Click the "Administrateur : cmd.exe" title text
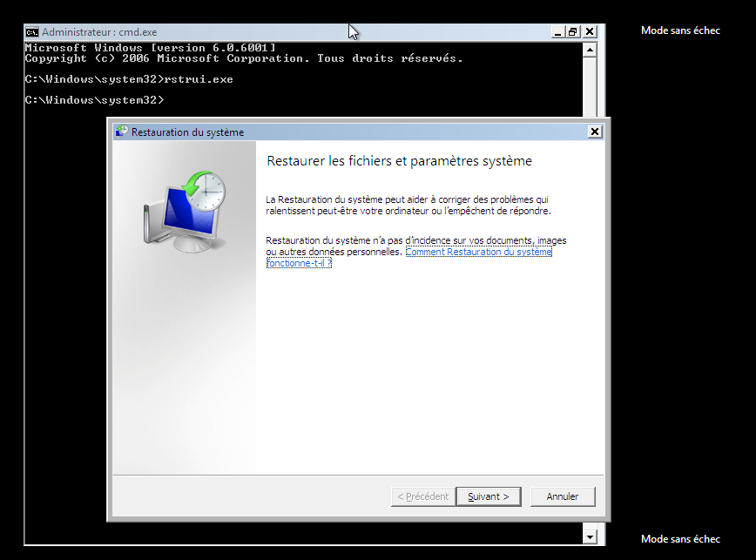Viewport: 756px width, 560px height. [x=99, y=32]
